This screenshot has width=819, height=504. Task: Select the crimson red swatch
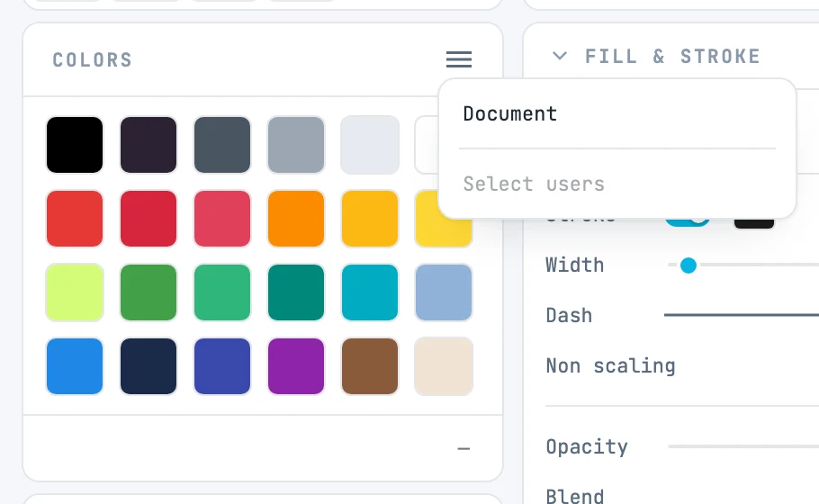coord(148,219)
